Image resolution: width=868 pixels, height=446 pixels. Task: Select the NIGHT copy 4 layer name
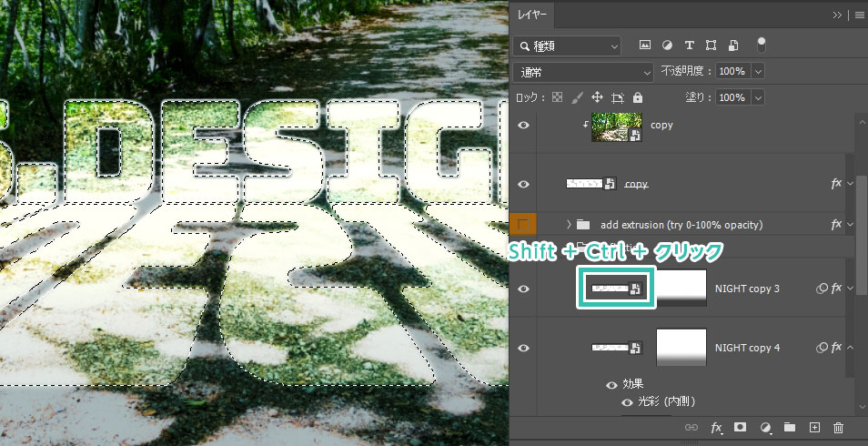(x=747, y=348)
